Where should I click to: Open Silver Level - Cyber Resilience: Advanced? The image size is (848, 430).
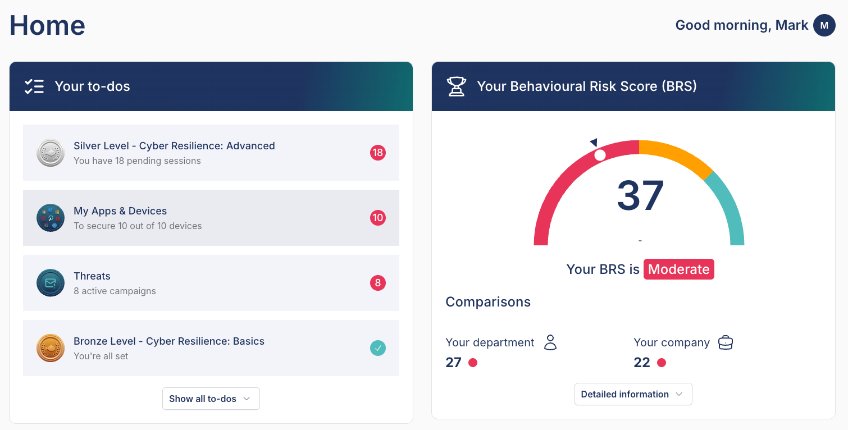(174, 146)
